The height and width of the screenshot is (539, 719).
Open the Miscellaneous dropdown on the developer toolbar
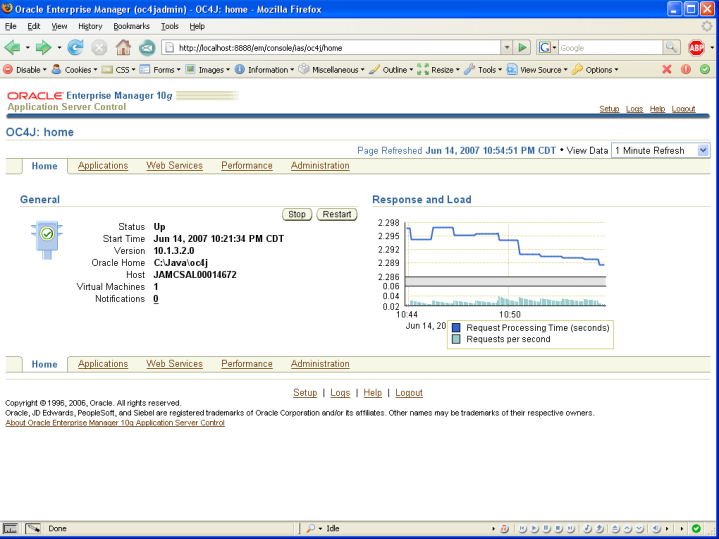coord(332,70)
